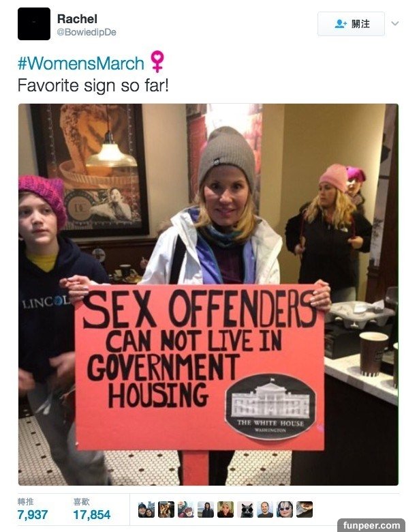
Task: Open the Rachel display name link
Action: tap(77, 18)
